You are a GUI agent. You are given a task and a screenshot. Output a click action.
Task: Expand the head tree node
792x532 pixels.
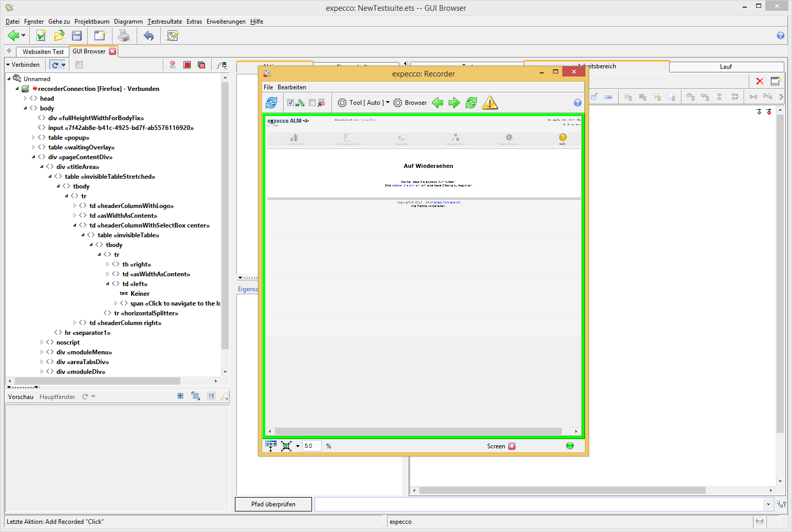tap(25, 99)
